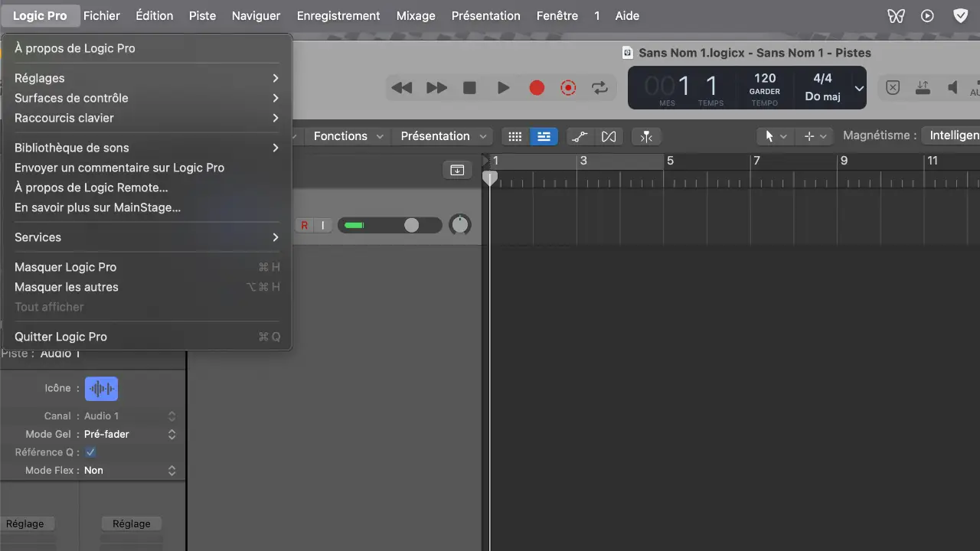Screen dimensions: 980x551
Task: Click the shield checkmark menu bar icon
Action: pos(960,15)
